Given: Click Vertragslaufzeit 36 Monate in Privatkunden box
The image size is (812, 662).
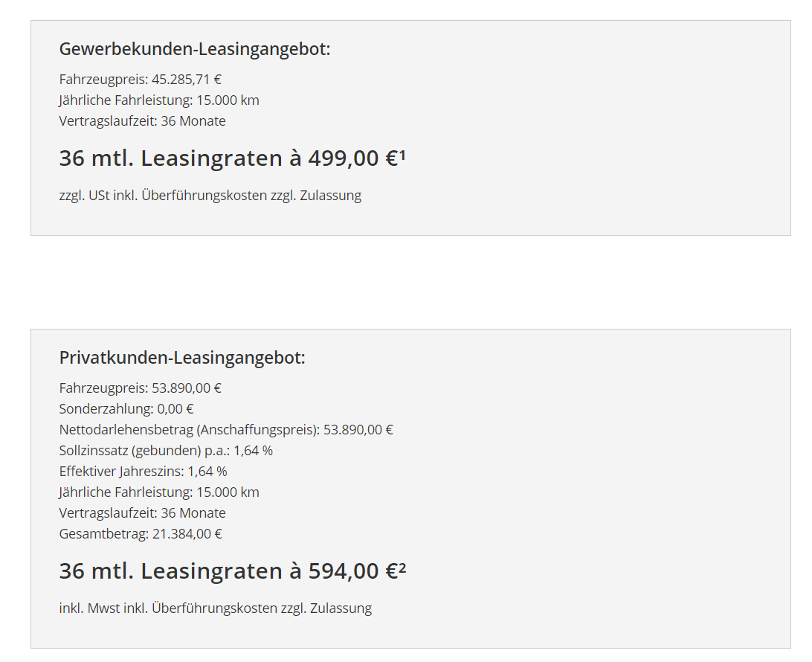Looking at the screenshot, I should point(143,512).
